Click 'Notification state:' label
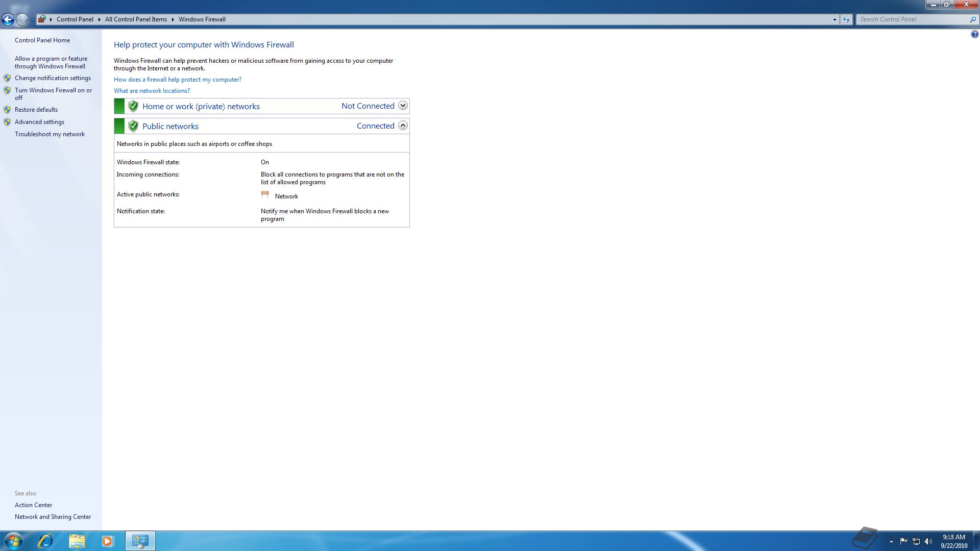Viewport: 980px width, 551px height. [141, 211]
